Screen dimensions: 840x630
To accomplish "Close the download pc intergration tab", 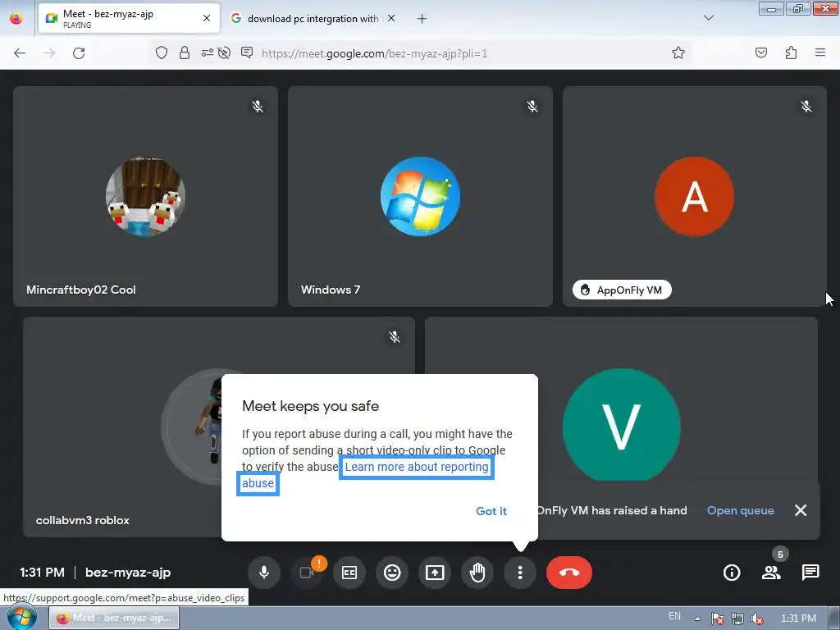I will coord(391,18).
